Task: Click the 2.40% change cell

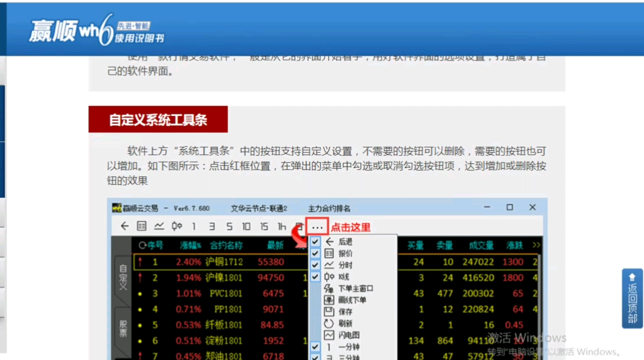Action: [x=189, y=262]
